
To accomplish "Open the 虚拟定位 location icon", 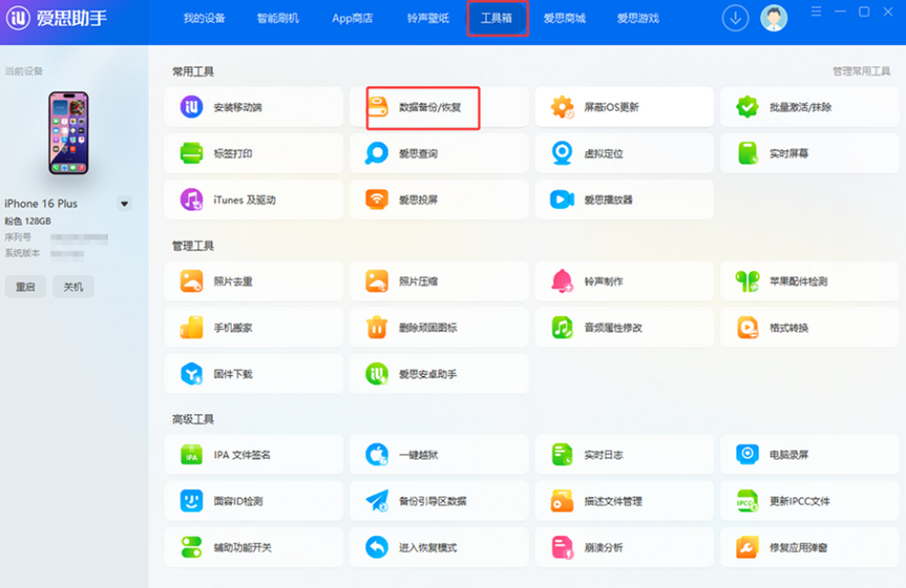I will 562,153.
